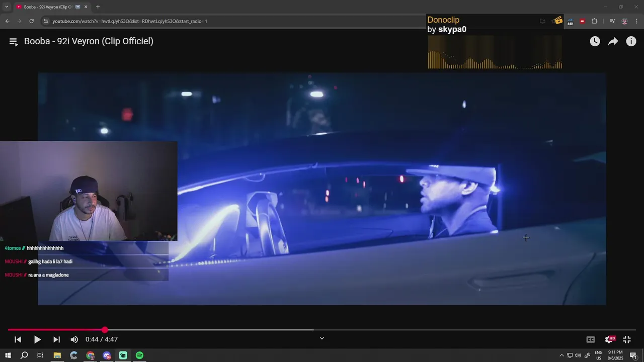Click the elapsed time 0:44 / 4:47
644x362 pixels.
click(x=102, y=339)
